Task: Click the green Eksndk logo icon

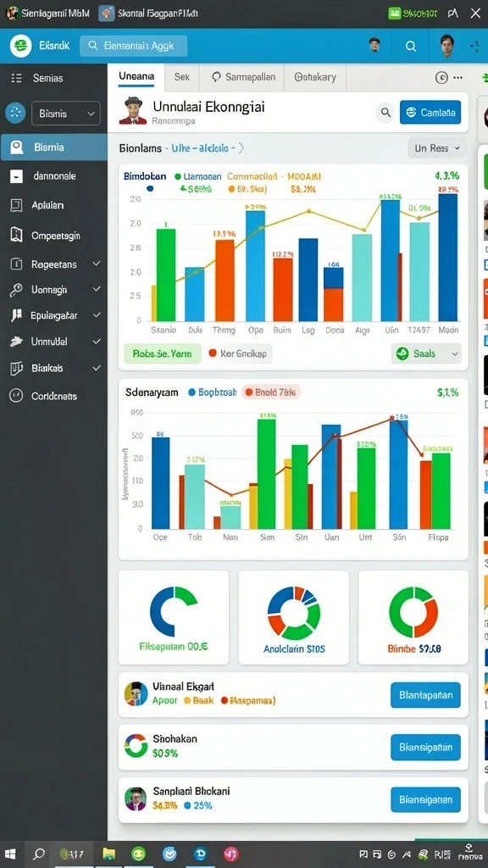Action: click(20, 46)
